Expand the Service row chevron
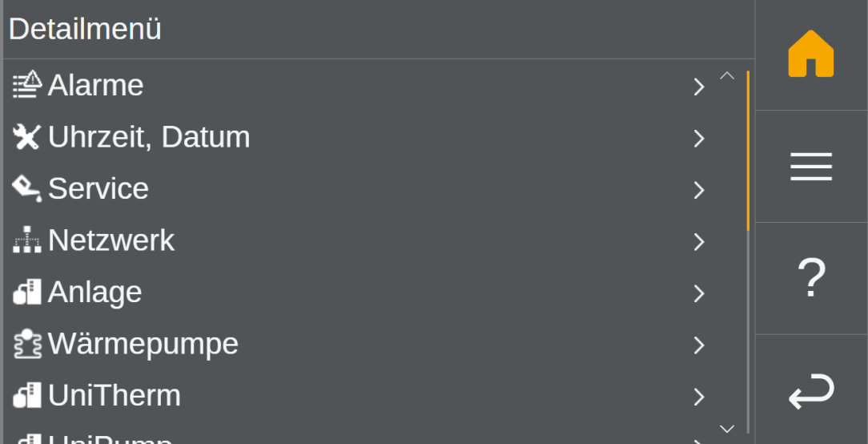This screenshot has width=868, height=444. pos(699,190)
